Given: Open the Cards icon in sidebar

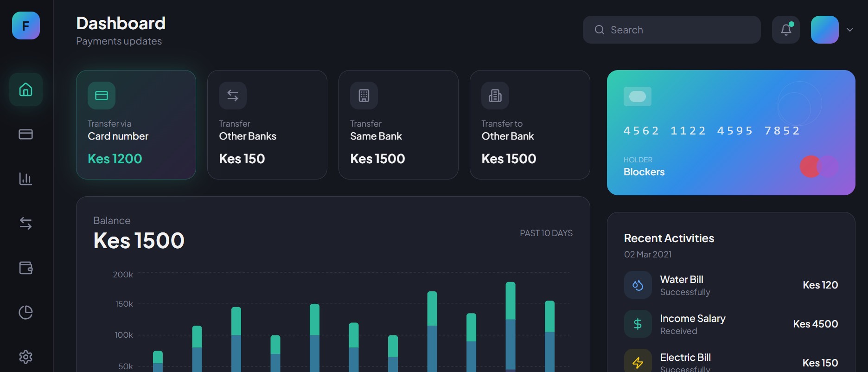Looking at the screenshot, I should click(26, 134).
